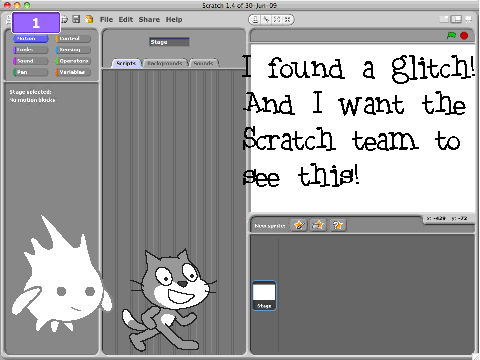Enter presentation mode

point(468,19)
